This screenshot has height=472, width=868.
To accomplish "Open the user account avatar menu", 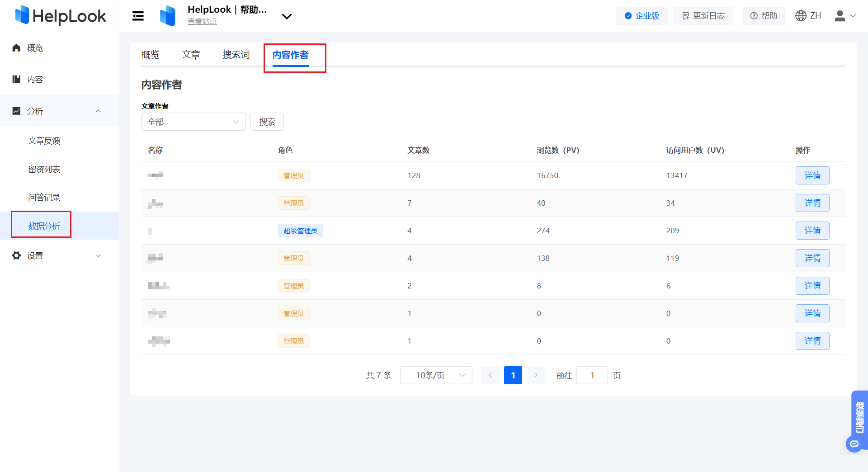I will [844, 16].
